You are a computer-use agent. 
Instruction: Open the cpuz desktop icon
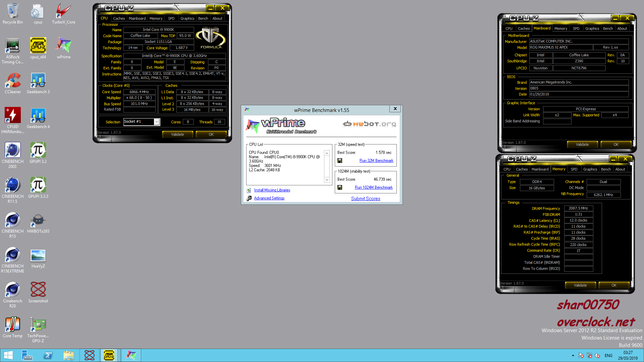(38, 14)
